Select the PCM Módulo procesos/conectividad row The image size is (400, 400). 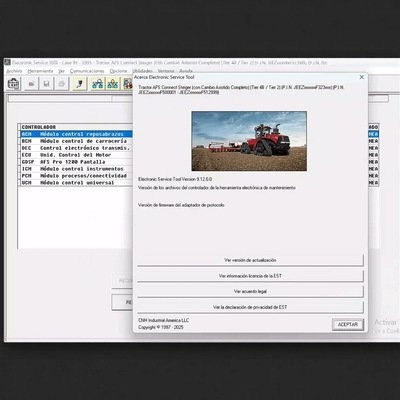(x=76, y=176)
